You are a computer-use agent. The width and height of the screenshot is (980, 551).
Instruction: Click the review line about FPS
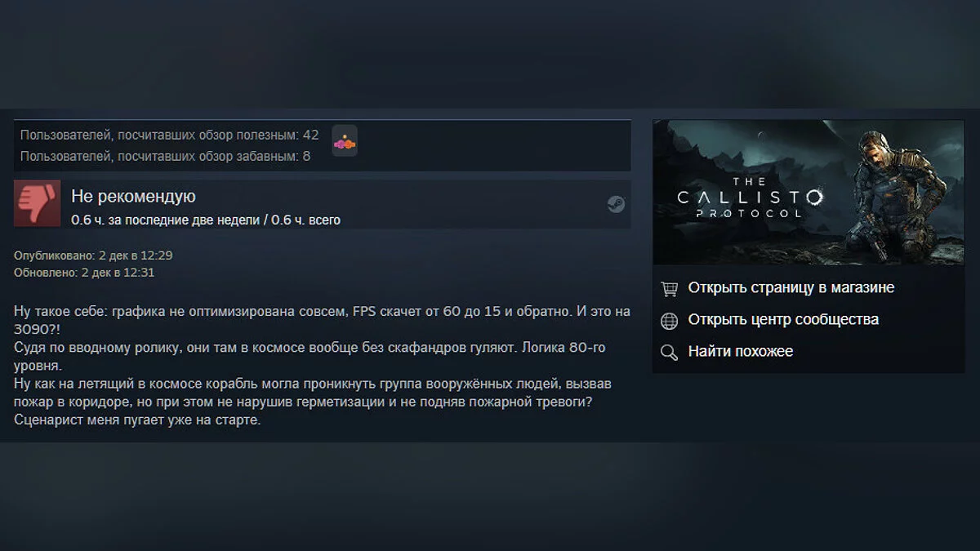322,312
